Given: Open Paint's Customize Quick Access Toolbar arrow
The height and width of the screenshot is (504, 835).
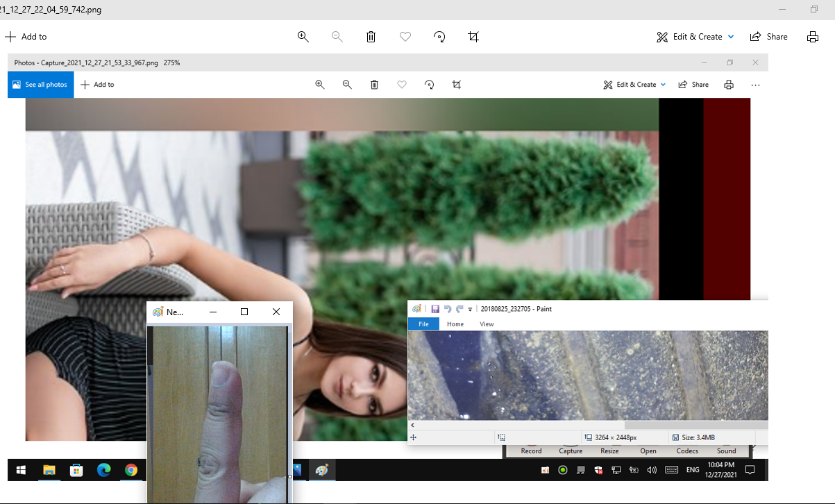Looking at the screenshot, I should coord(470,310).
